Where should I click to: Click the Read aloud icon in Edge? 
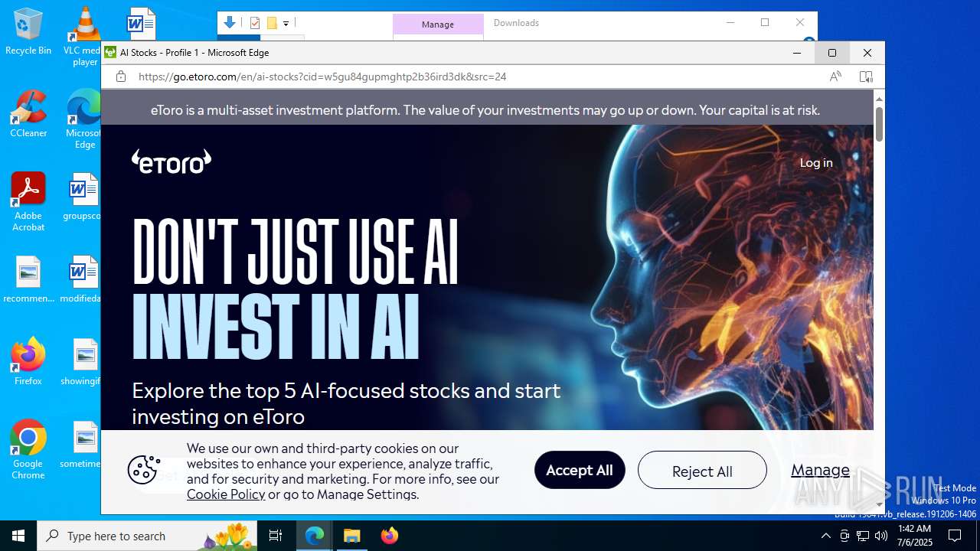[835, 77]
